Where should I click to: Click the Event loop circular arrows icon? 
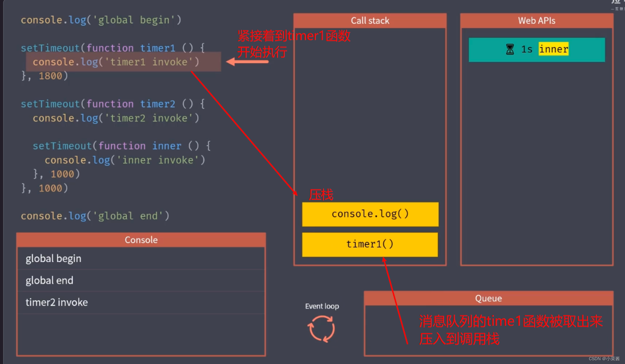pos(321,329)
